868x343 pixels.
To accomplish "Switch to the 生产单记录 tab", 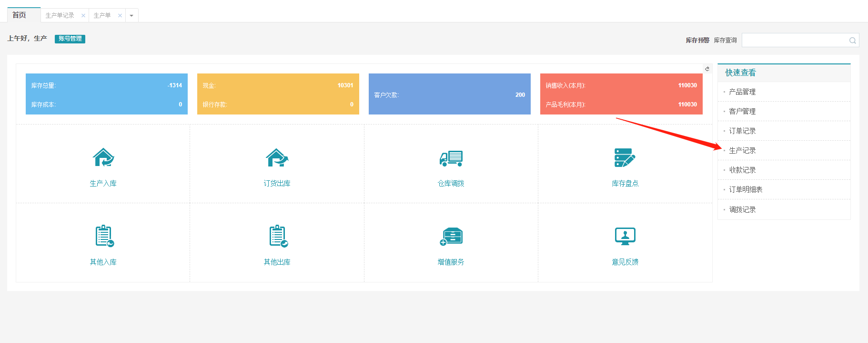I will [x=60, y=16].
